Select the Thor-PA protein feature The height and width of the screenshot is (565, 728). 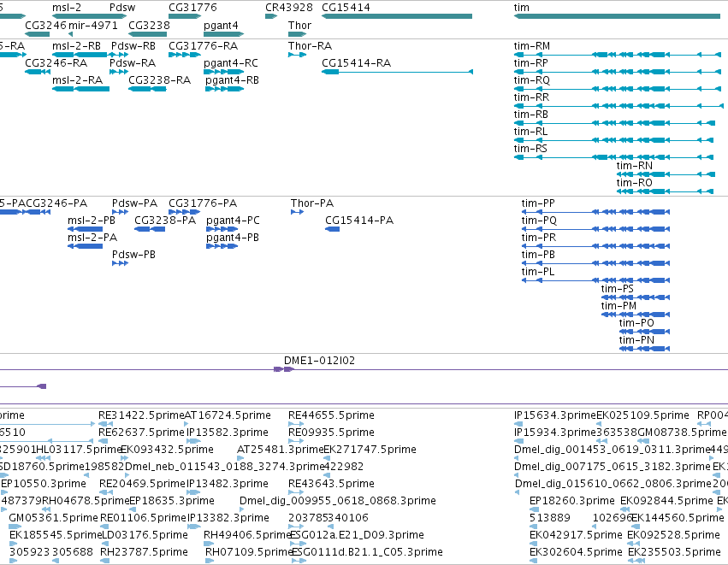[297, 212]
